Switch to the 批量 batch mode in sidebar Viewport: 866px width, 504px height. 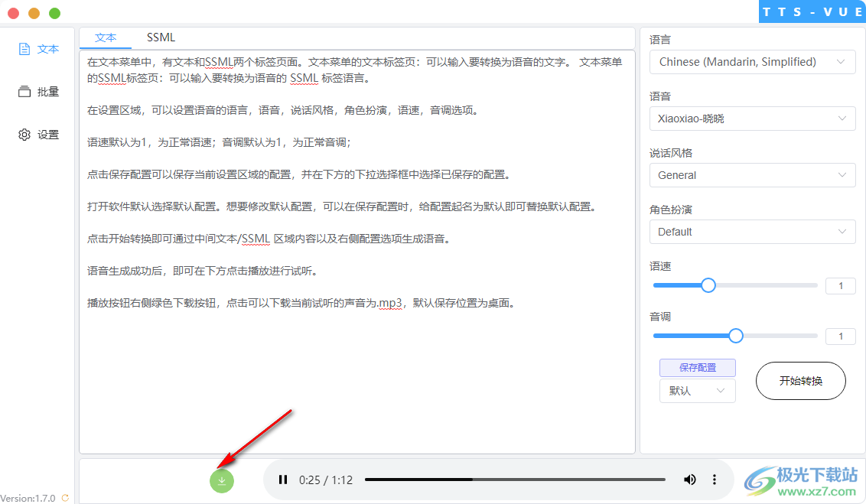point(38,91)
